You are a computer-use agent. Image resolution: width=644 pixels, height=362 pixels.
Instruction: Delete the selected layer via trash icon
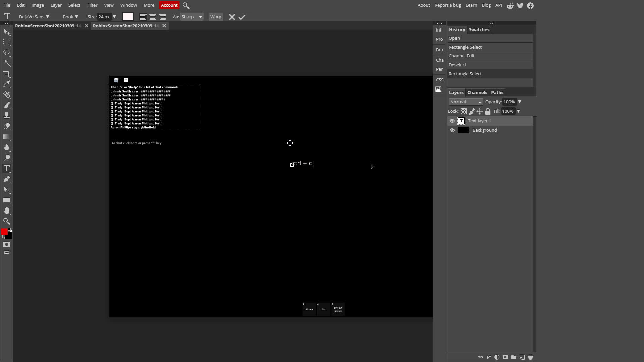pyautogui.click(x=530, y=357)
